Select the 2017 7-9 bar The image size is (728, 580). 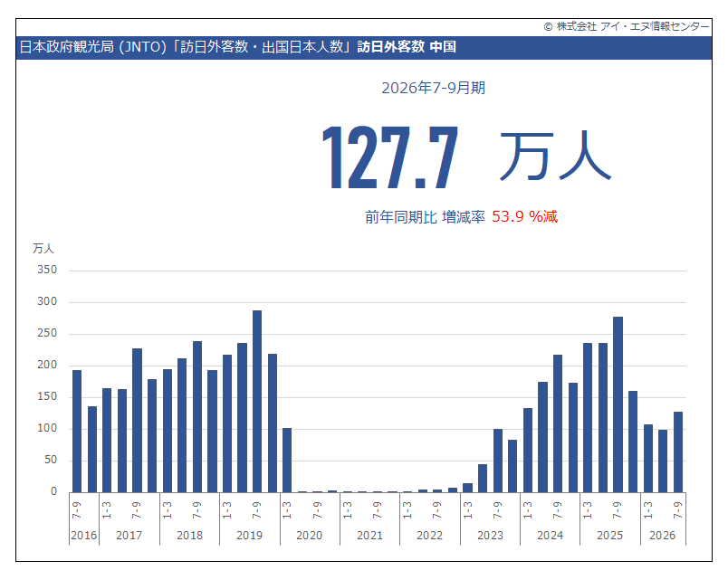[137, 421]
